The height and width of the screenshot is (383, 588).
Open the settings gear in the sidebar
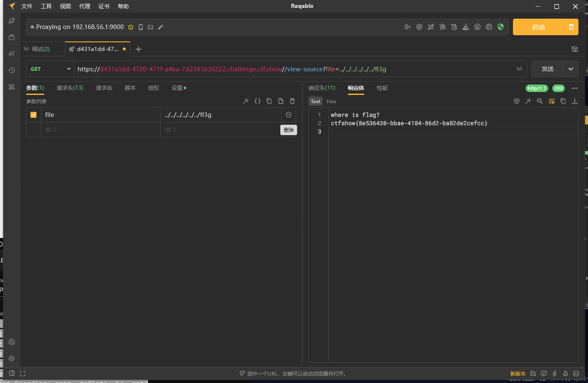[12, 359]
